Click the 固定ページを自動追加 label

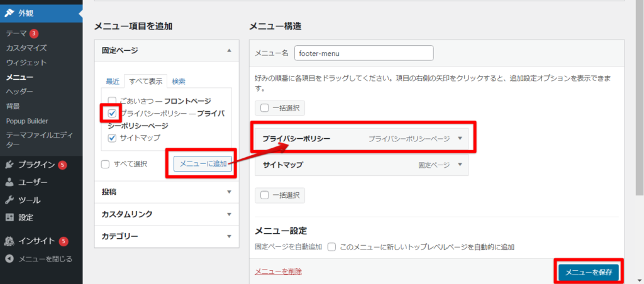tap(288, 247)
